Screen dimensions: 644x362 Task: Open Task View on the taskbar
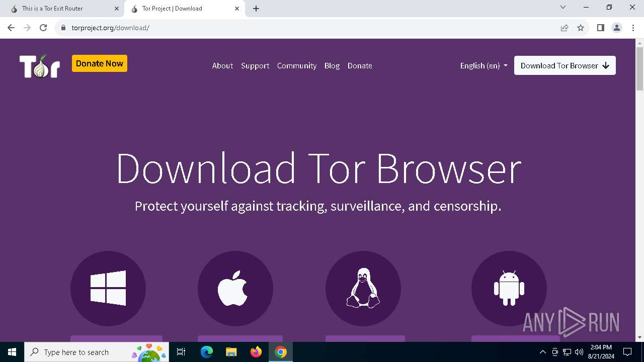click(x=181, y=352)
